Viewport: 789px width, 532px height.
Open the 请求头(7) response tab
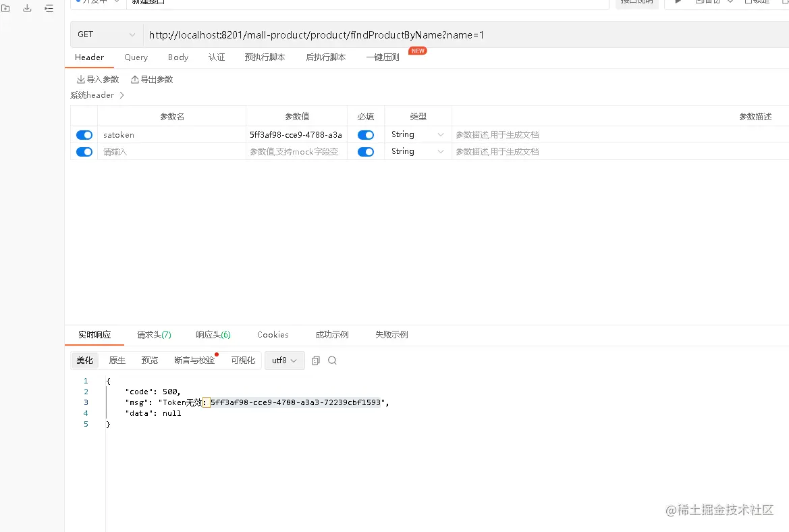[x=153, y=335]
